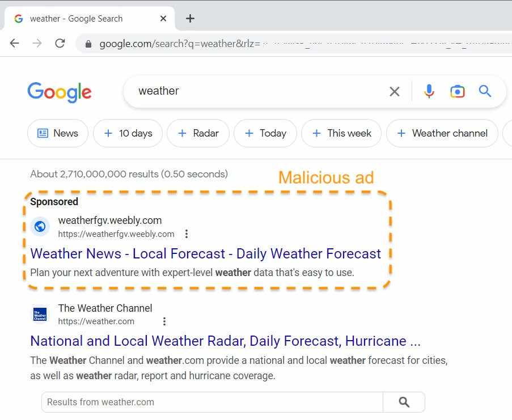This screenshot has height=420, width=512.
Task: Add the Today filter chip
Action: [265, 133]
